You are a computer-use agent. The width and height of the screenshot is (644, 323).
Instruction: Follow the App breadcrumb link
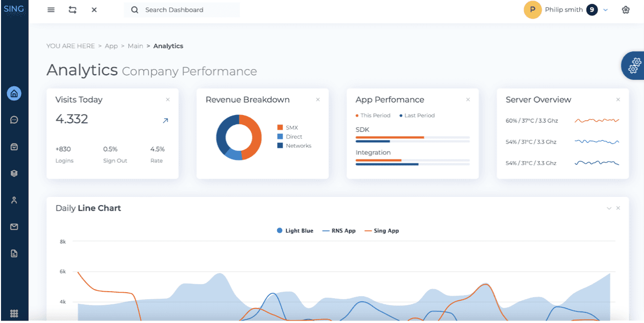tap(111, 45)
